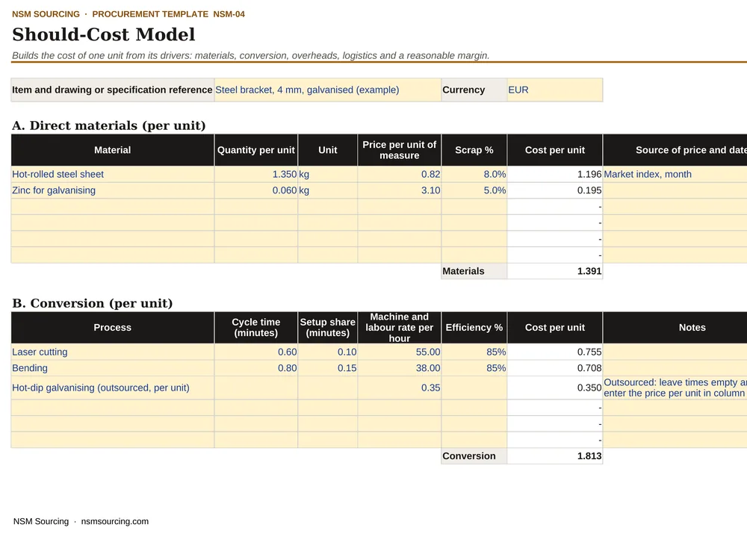747x560 pixels.
Task: Click the 'Efficiency %' column header
Action: click(x=474, y=328)
